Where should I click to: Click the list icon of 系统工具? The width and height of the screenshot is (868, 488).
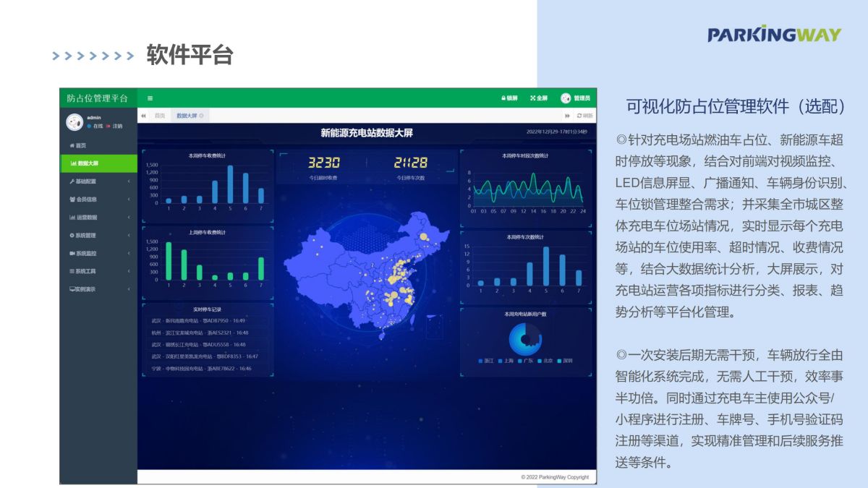[x=72, y=271]
